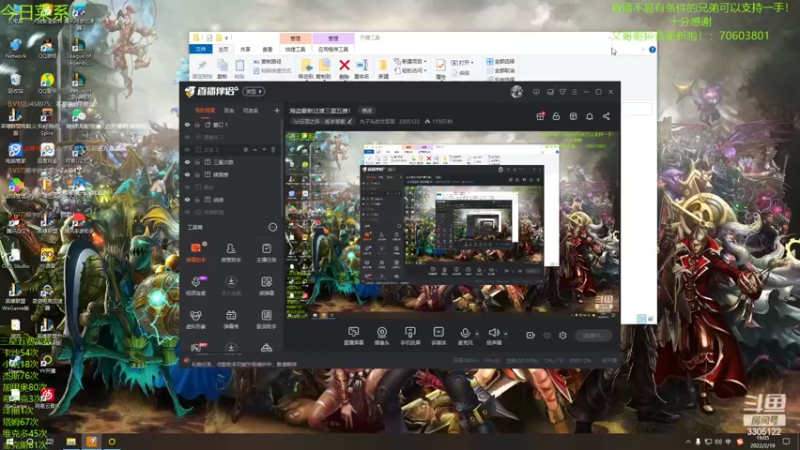Click the unlock padlock icon in the streaming app's header
The image size is (800, 450).
tap(556, 116)
